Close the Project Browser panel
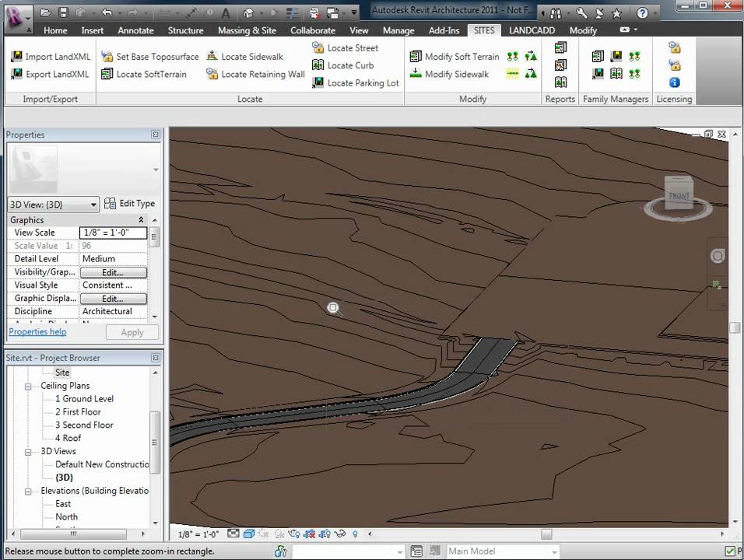The image size is (744, 560). click(x=155, y=358)
